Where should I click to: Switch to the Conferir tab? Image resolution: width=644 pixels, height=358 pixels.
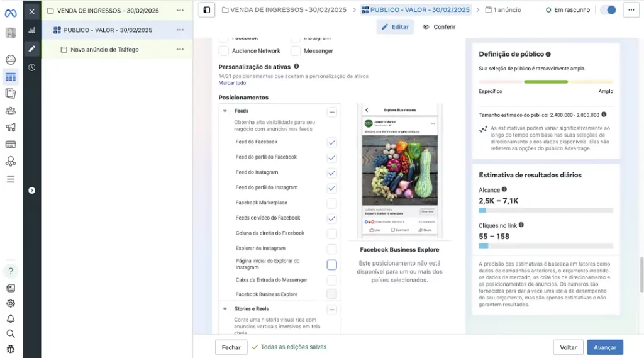[x=439, y=27]
